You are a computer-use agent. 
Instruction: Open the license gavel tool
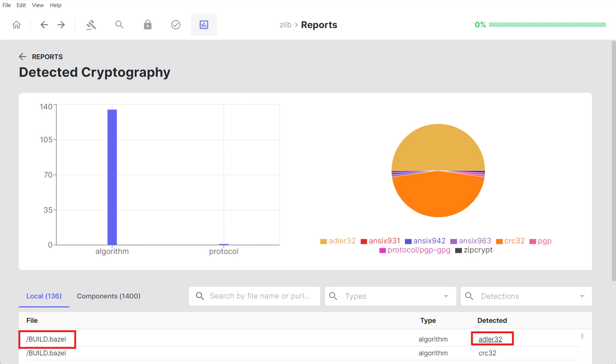click(91, 25)
